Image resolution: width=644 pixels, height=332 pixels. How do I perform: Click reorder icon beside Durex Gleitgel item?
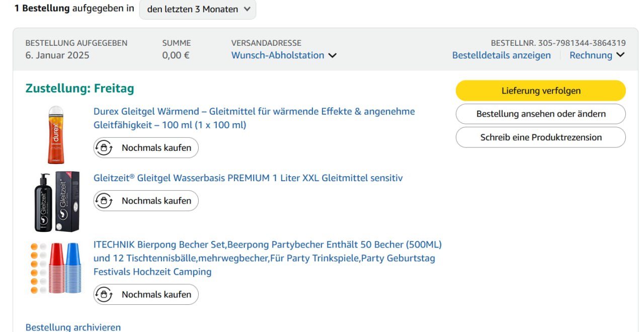[104, 148]
